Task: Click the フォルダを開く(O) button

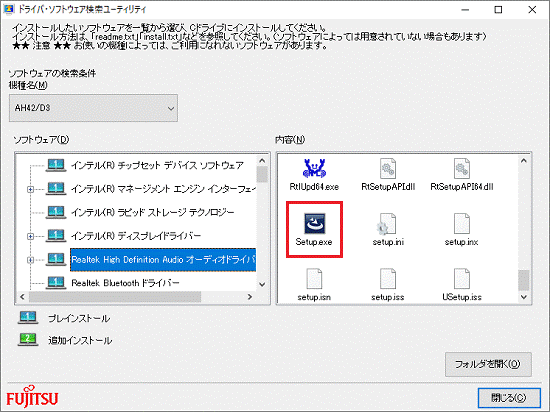Action: pyautogui.click(x=488, y=364)
